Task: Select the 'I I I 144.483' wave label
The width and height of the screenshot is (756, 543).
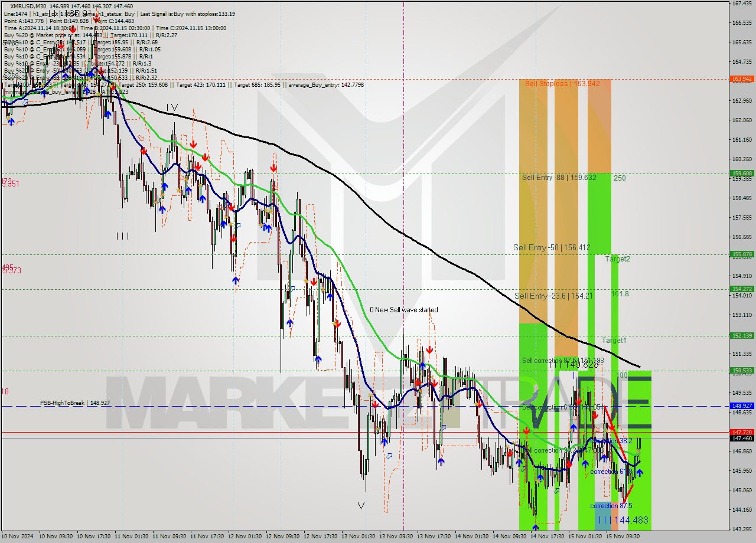Action: [623, 520]
